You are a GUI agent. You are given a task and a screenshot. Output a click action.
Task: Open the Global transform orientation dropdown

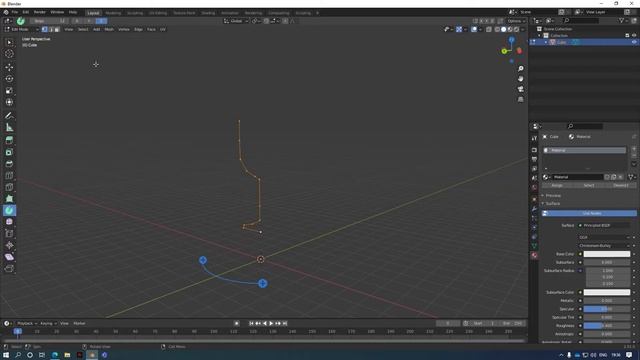point(236,21)
